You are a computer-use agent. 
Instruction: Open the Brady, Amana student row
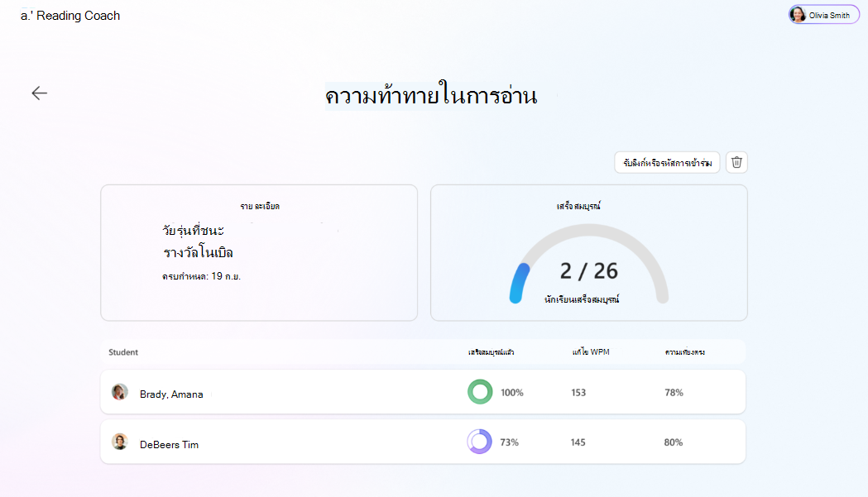click(423, 392)
